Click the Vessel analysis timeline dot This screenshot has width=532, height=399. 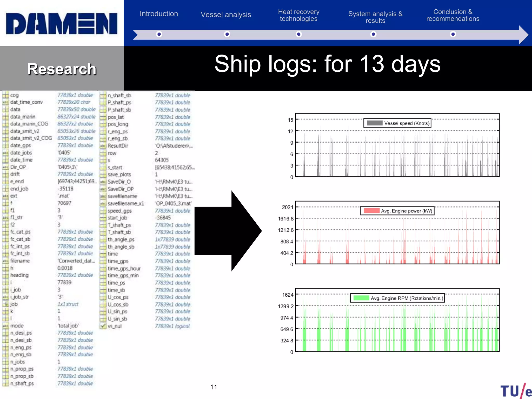227,34
